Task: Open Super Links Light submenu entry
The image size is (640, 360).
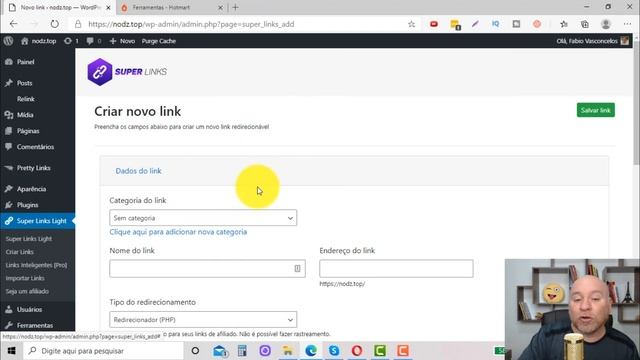Action: pos(29,239)
